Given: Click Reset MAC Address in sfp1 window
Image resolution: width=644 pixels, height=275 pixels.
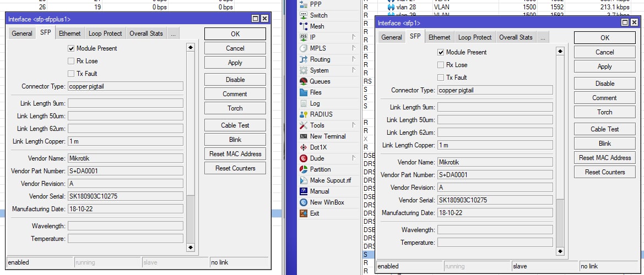Looking at the screenshot, I should 604,158.
